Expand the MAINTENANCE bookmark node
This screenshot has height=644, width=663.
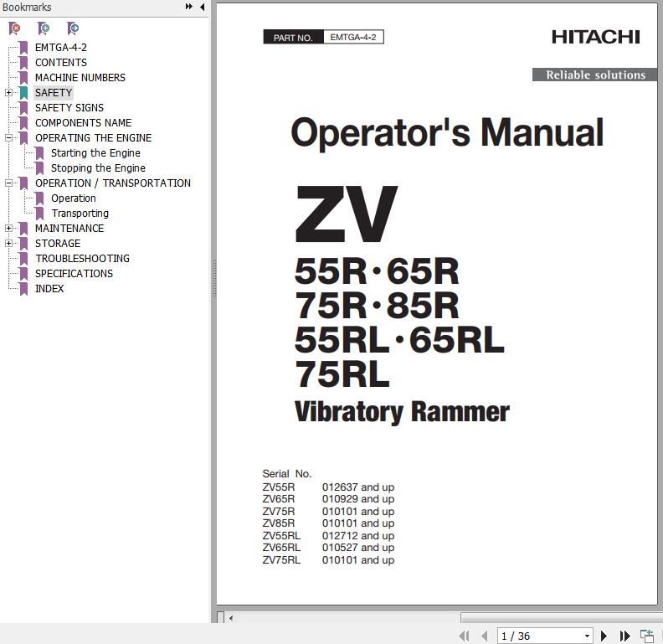(x=8, y=228)
